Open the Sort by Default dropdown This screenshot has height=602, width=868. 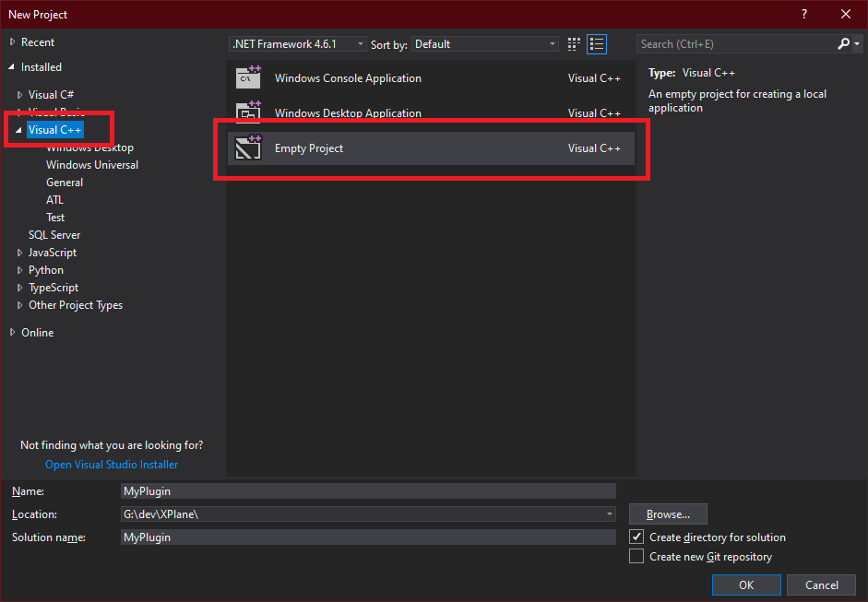tap(551, 43)
